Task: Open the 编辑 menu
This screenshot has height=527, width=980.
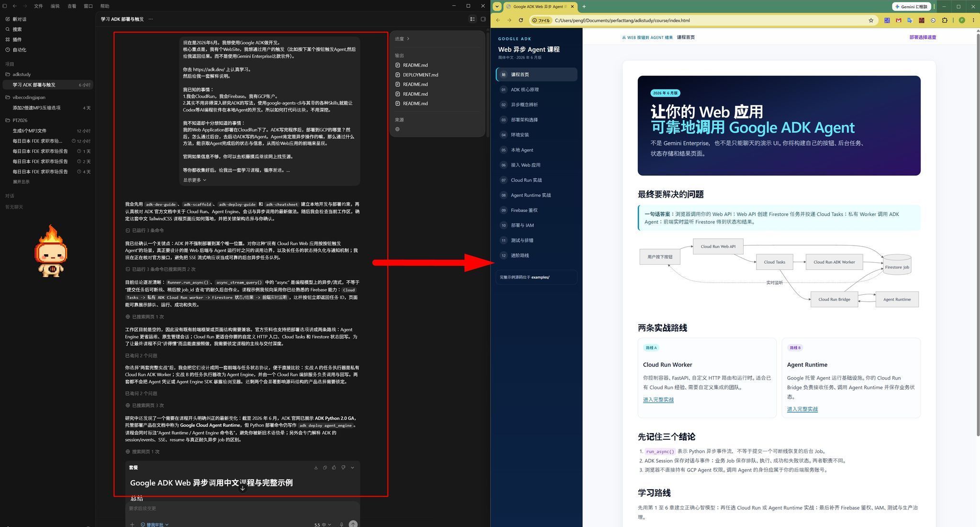Action: click(x=55, y=6)
